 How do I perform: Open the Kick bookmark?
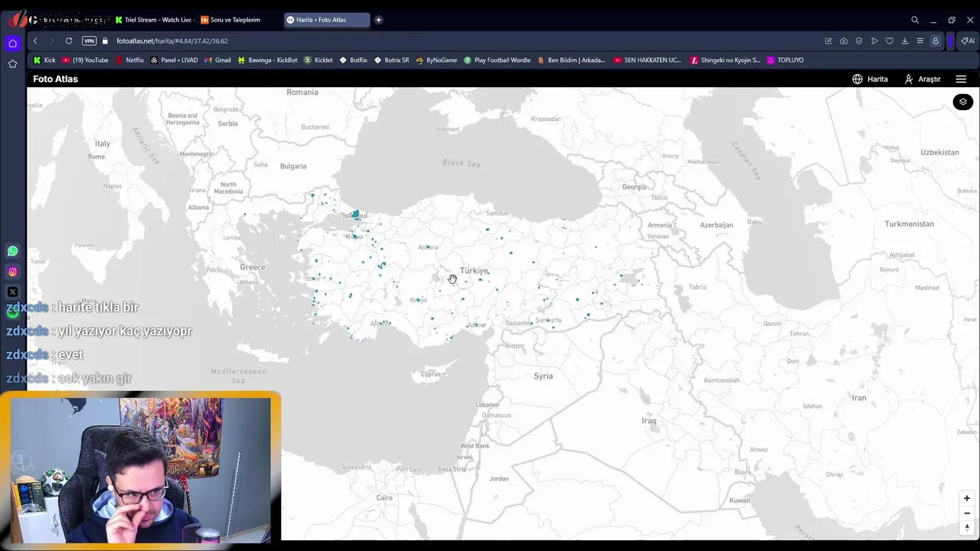pyautogui.click(x=44, y=60)
